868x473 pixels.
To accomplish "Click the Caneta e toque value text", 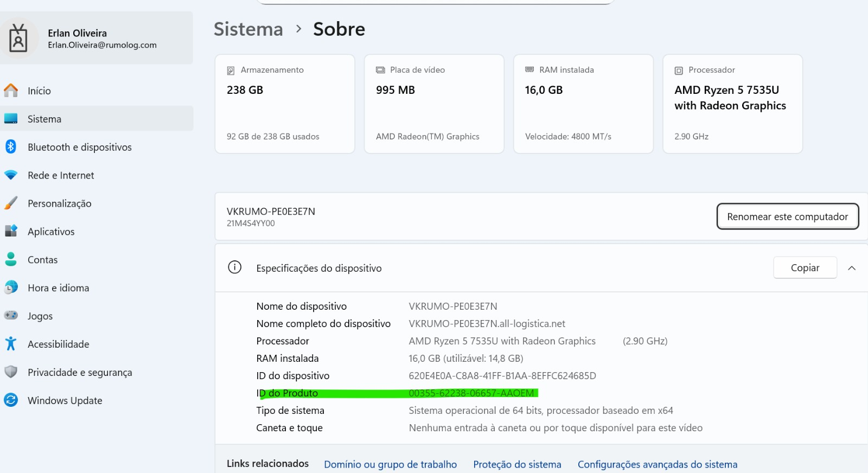I will click(556, 428).
